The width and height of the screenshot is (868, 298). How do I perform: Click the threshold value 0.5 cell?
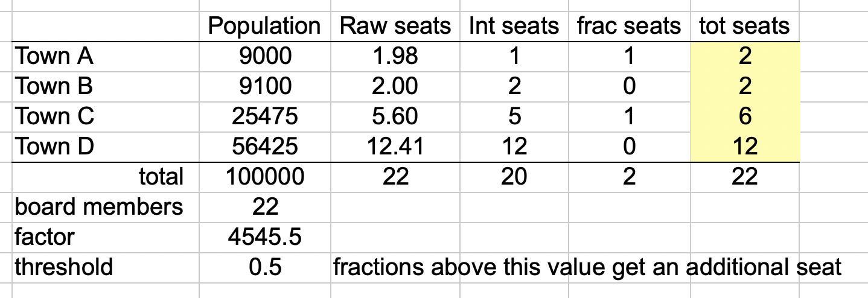(265, 268)
